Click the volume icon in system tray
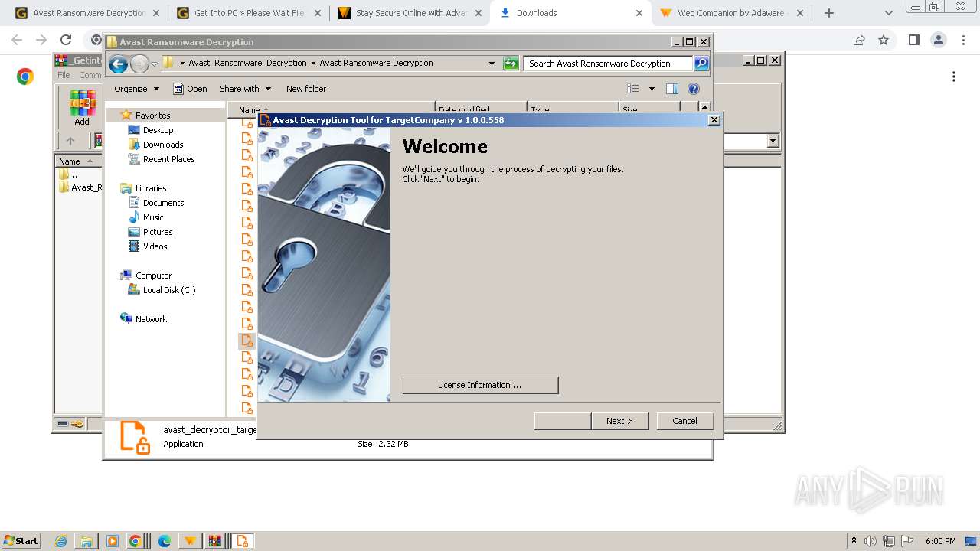 871,541
